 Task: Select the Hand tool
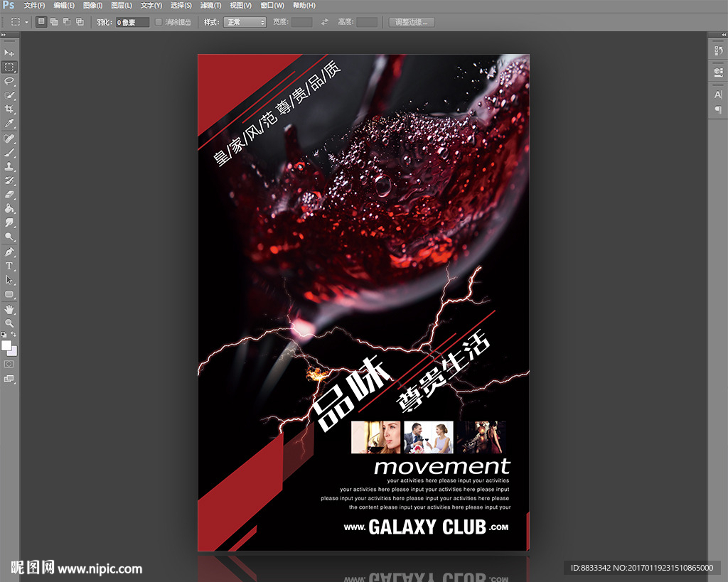click(x=9, y=309)
